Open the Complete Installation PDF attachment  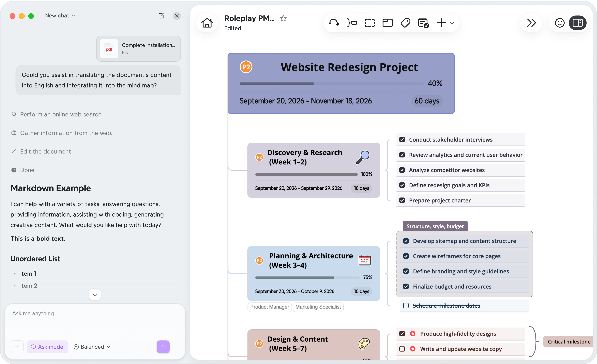[x=138, y=49]
